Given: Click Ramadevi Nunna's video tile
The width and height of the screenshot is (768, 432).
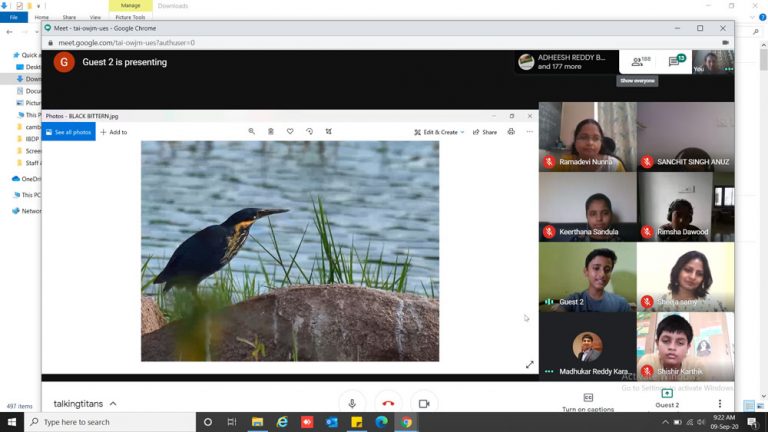Looking at the screenshot, I should [x=587, y=136].
